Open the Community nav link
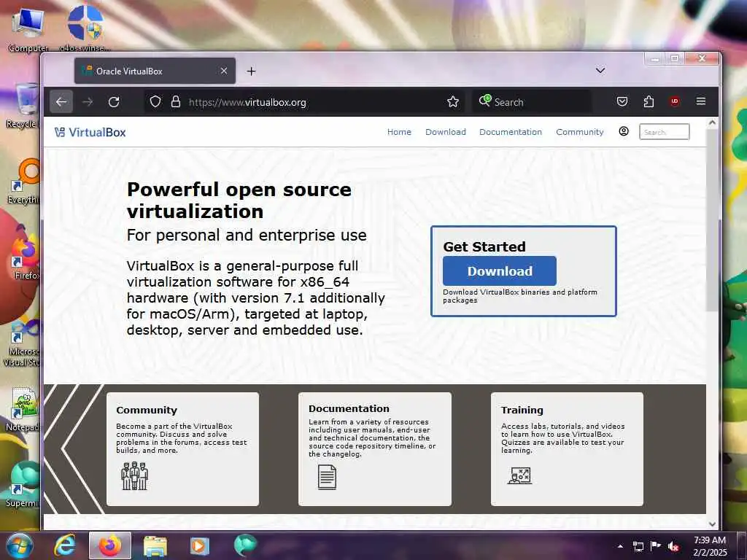 580,132
